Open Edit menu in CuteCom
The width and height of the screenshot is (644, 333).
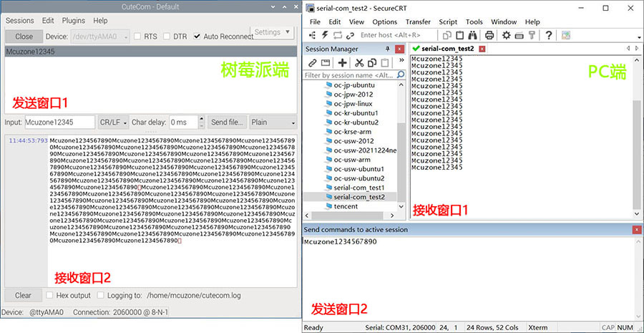(48, 21)
